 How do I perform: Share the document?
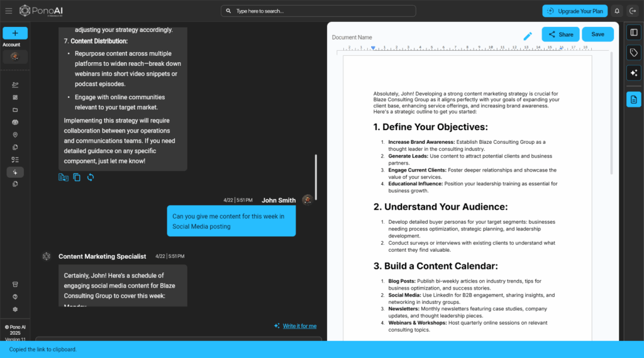click(560, 35)
